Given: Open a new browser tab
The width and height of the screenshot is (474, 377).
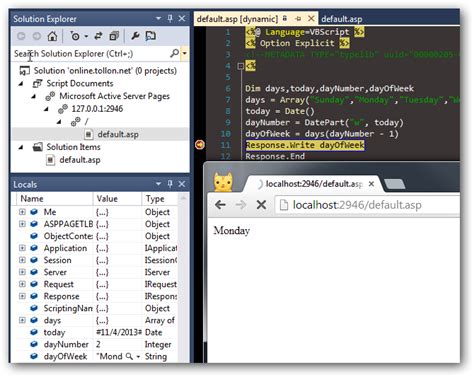Looking at the screenshot, I should (x=395, y=184).
